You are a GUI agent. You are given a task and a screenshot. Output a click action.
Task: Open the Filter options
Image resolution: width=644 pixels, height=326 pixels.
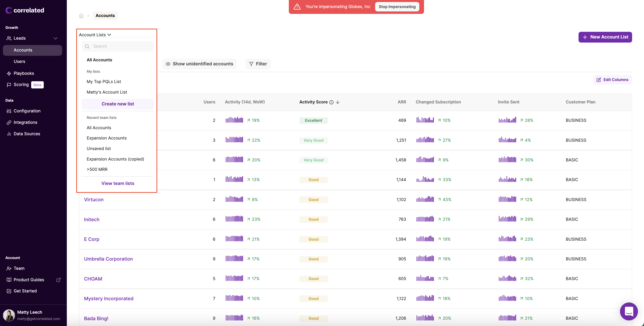[x=258, y=64]
